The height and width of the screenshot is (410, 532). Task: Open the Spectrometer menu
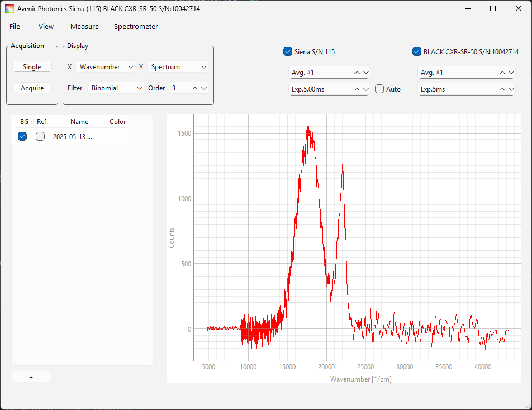click(x=136, y=27)
